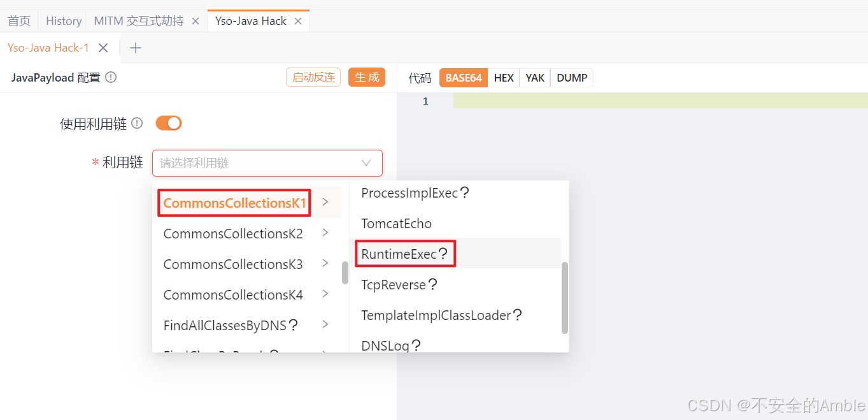Click help icon next to TcpReverse
Image resolution: width=868 pixels, height=420 pixels.
click(432, 285)
